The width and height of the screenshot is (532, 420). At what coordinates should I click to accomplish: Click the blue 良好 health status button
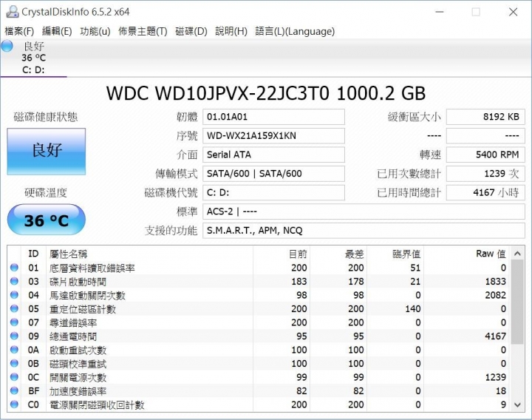coord(47,152)
